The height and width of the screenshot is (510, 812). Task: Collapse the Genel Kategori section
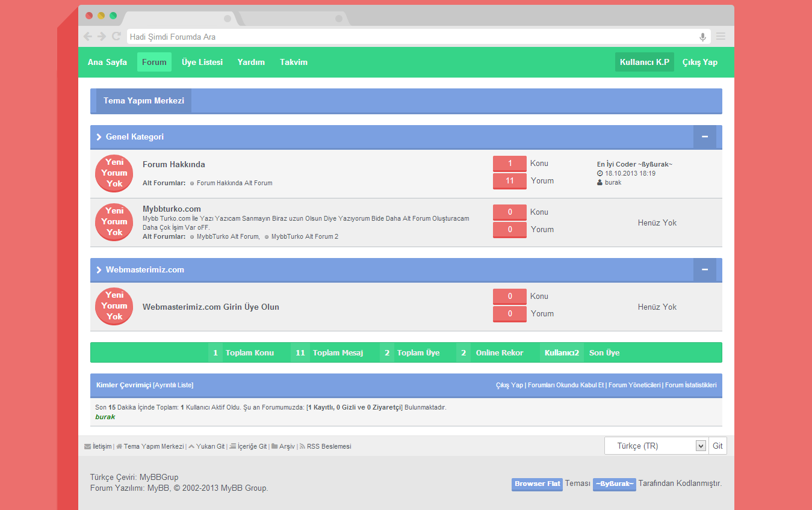pyautogui.click(x=704, y=137)
